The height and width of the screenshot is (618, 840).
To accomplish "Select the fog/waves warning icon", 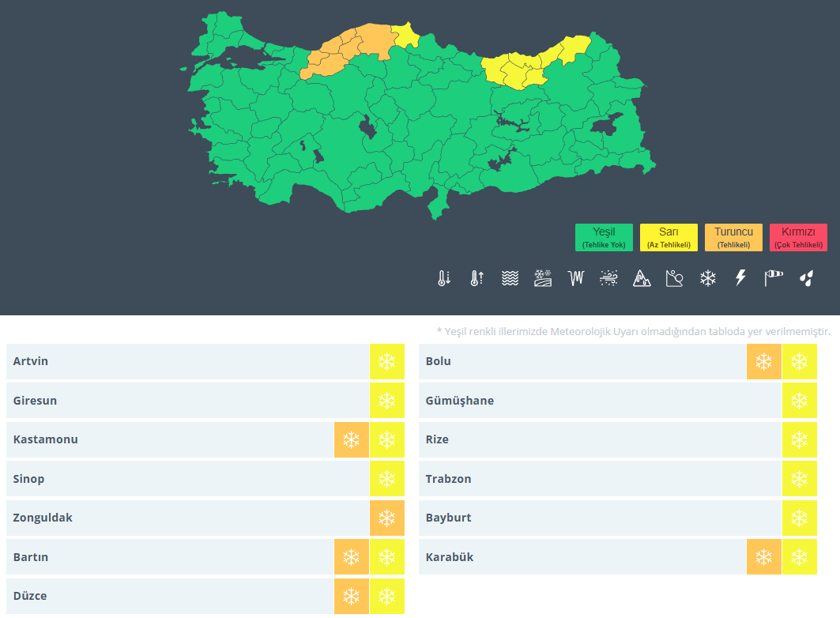I will 510,278.
